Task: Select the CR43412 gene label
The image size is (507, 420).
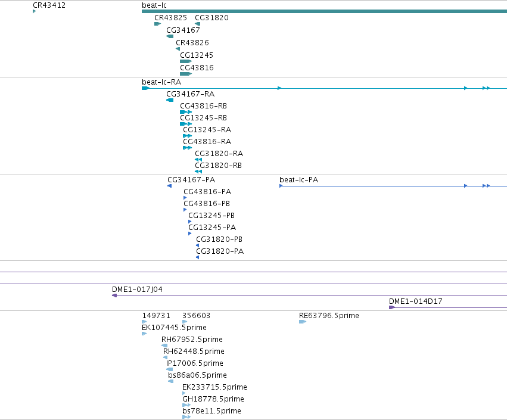Action: pos(49,5)
